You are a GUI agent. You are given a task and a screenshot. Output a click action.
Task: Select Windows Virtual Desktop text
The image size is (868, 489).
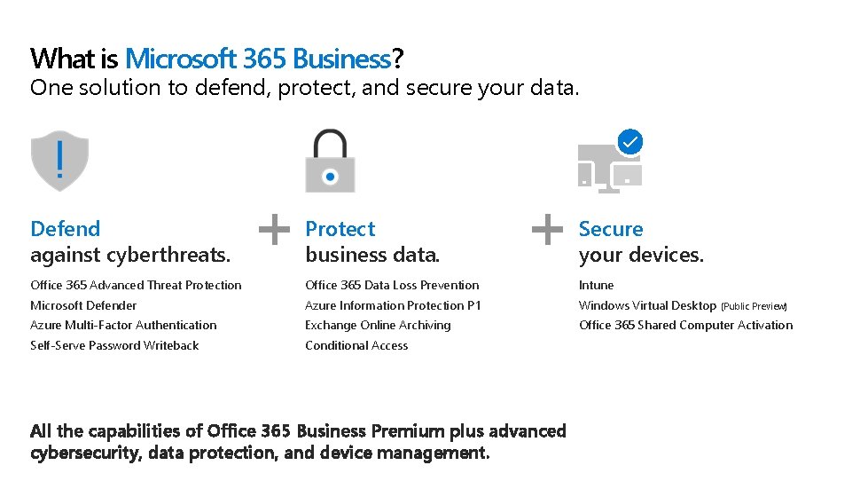647,305
